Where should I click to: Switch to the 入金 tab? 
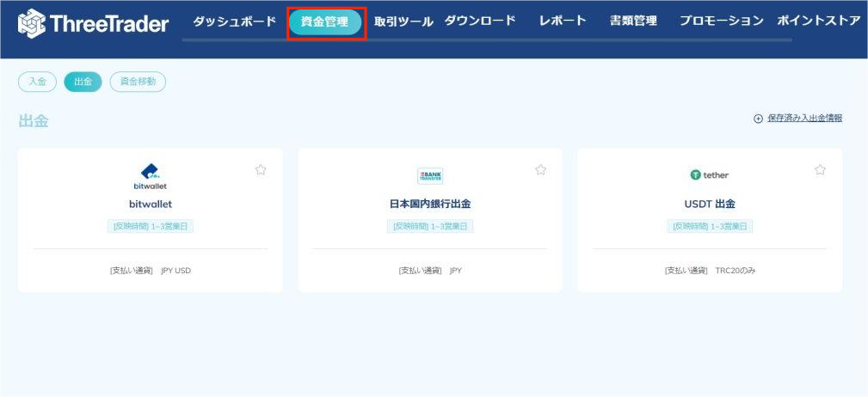pyautogui.click(x=37, y=82)
